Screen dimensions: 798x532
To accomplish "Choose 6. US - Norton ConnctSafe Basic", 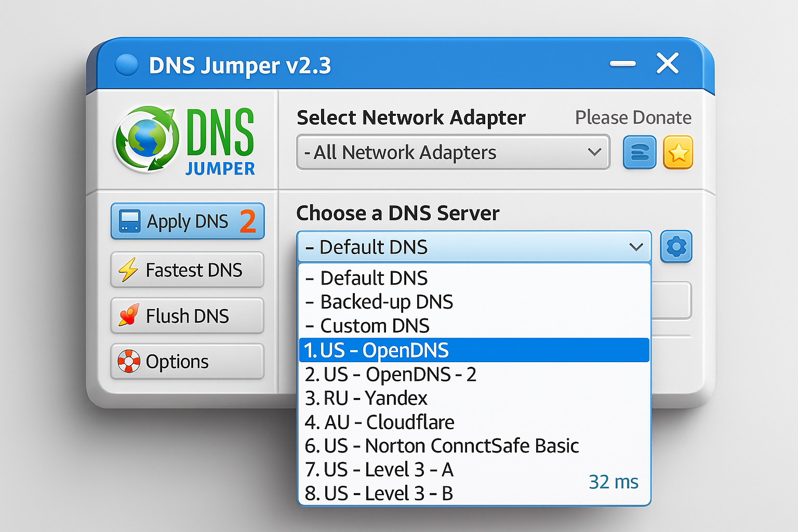I will 442,446.
